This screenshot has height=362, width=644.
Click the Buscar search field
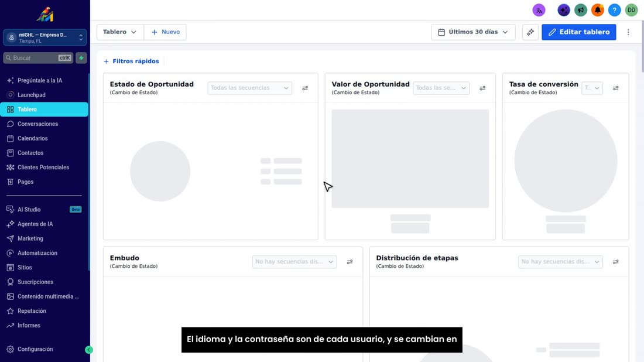point(38,58)
